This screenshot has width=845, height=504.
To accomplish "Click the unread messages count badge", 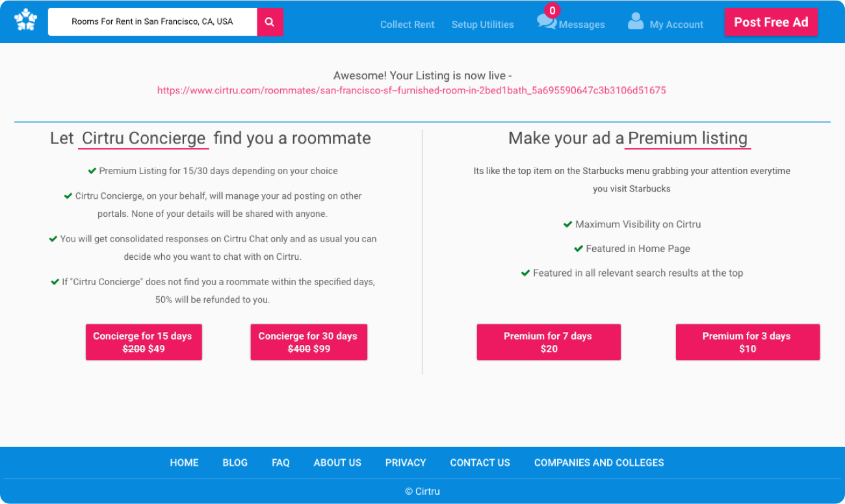I will coord(552,10).
